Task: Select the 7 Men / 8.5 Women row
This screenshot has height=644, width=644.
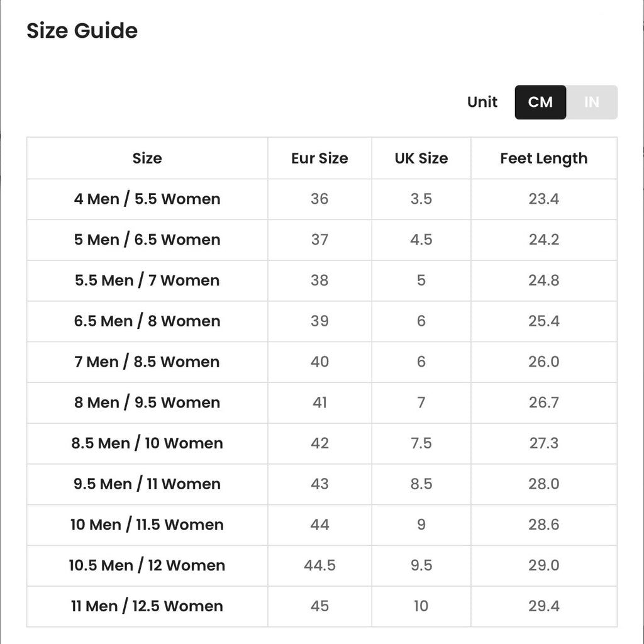Action: (x=322, y=362)
